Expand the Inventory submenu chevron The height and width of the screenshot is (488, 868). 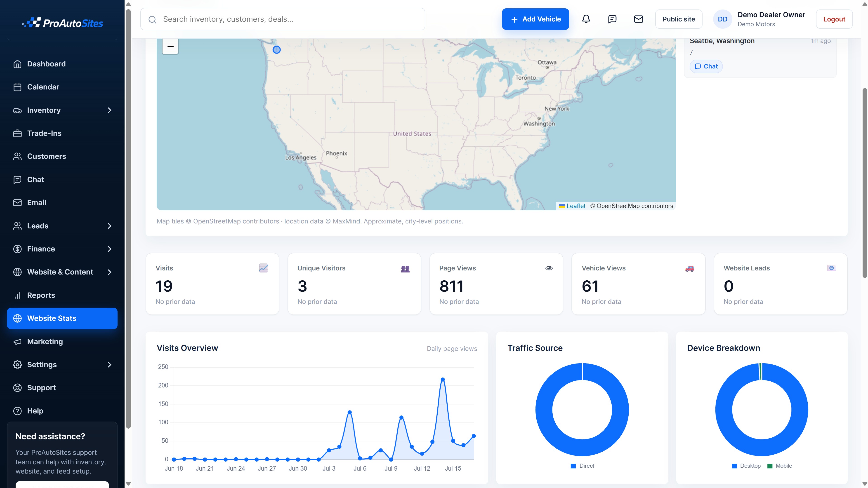click(109, 110)
